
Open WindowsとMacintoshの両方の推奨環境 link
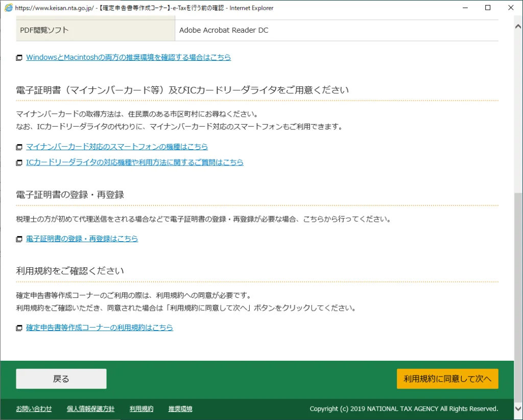click(128, 57)
